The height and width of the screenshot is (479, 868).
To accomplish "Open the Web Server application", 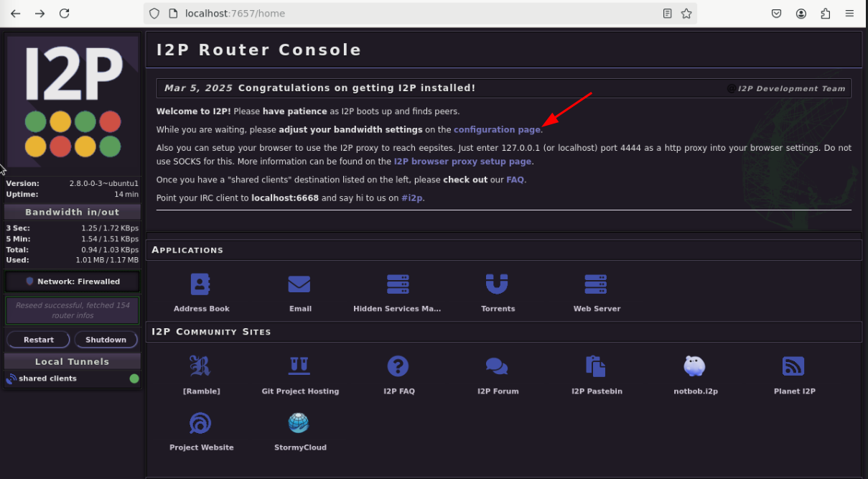I will pyautogui.click(x=596, y=284).
